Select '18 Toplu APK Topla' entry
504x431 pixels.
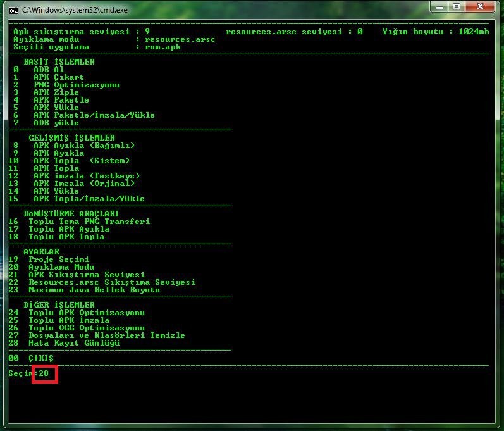tap(56, 237)
